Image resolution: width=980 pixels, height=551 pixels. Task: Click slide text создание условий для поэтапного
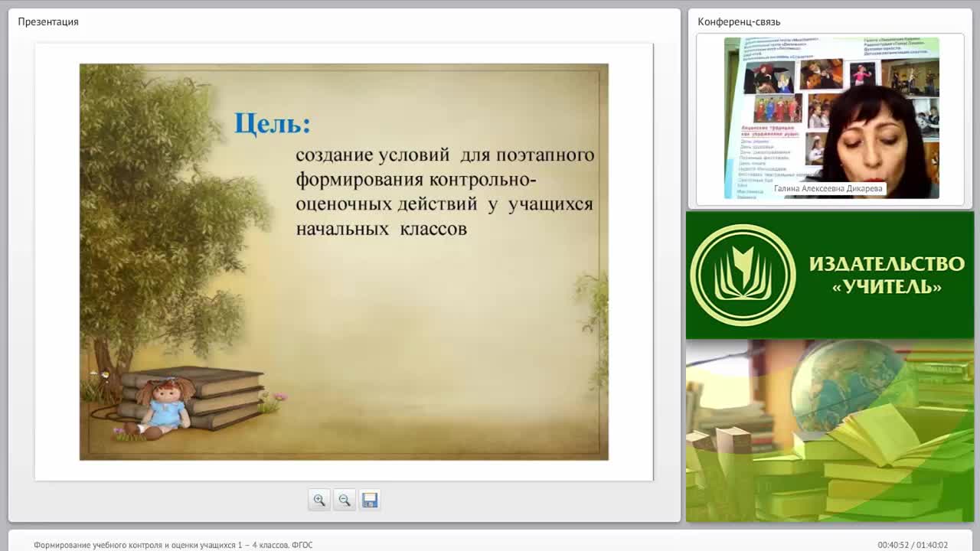click(445, 155)
